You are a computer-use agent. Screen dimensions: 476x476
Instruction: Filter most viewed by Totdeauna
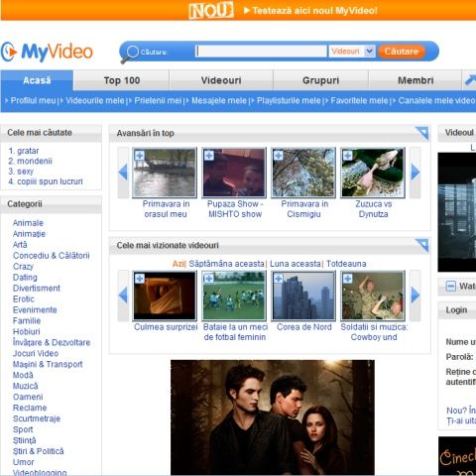click(346, 264)
